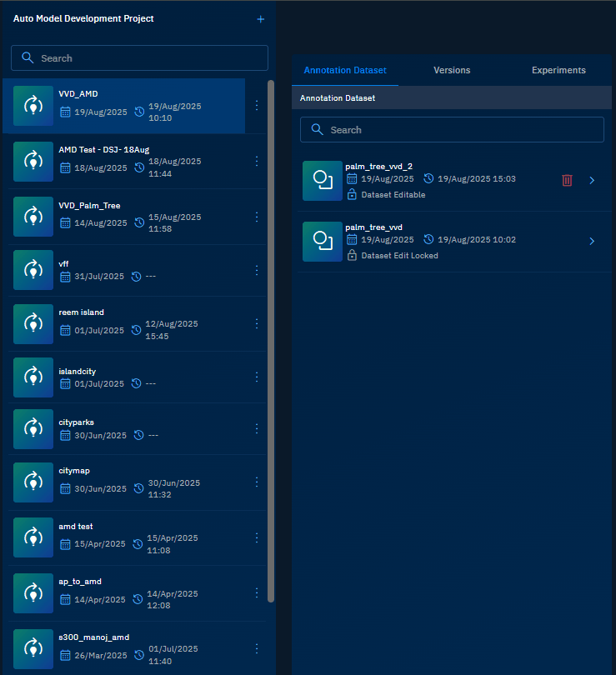Expand palm_tree_vvd dataset using right chevron

[592, 242]
